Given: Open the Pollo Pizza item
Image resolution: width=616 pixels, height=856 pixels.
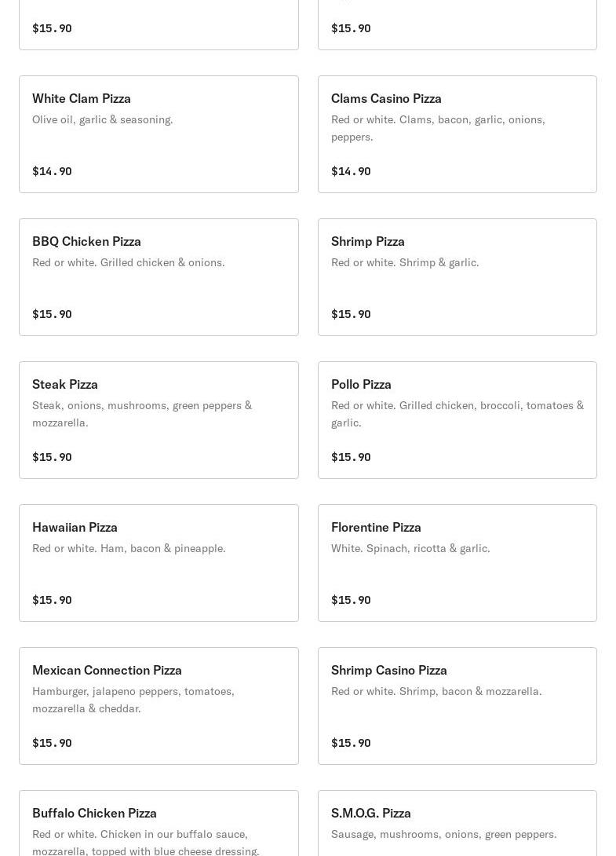Looking at the screenshot, I should click(361, 384).
